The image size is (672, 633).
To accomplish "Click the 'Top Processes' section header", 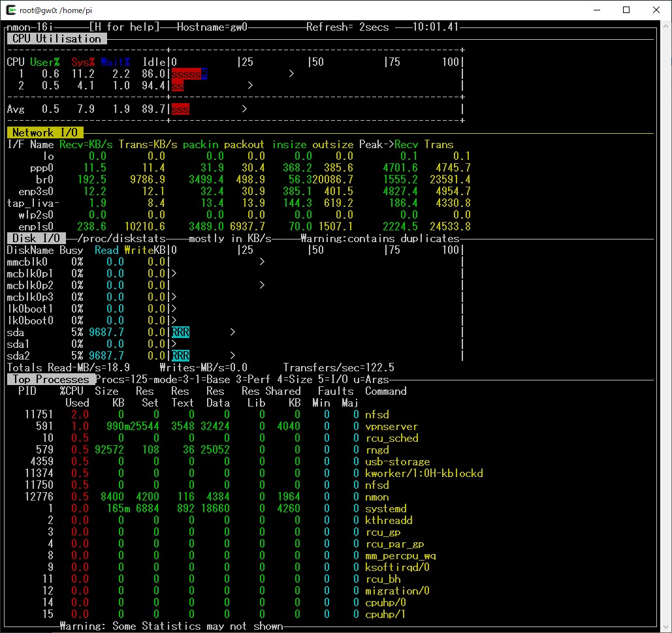I will [50, 379].
